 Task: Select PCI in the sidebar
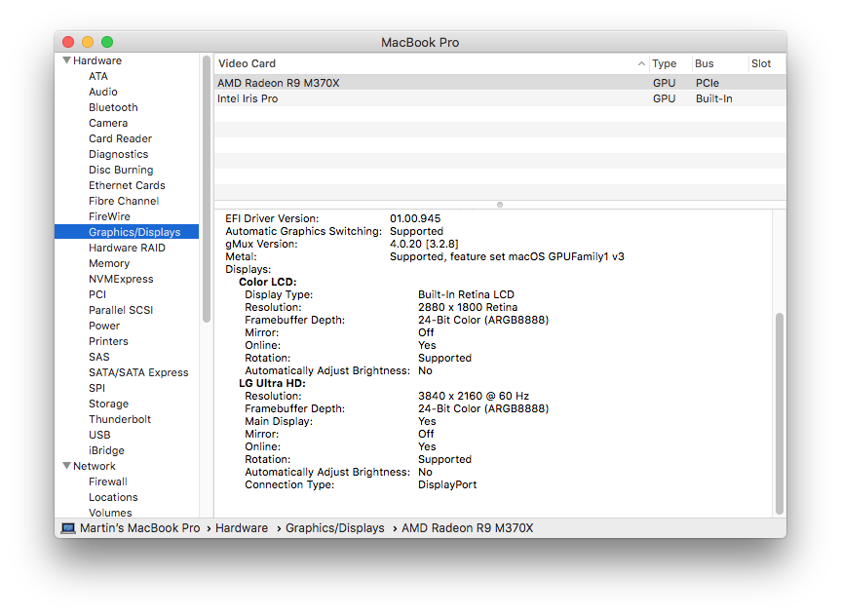97,294
